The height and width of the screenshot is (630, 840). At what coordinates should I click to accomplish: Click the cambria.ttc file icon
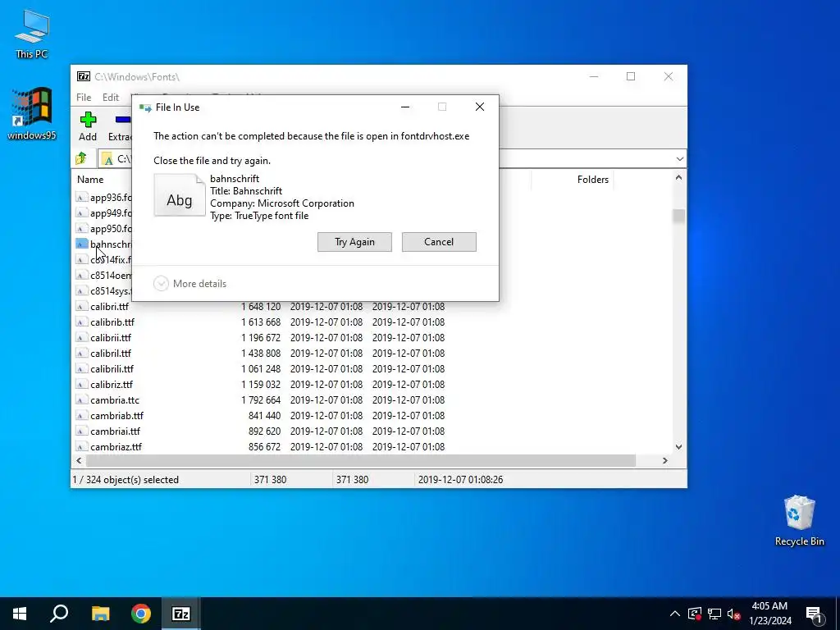click(x=81, y=400)
